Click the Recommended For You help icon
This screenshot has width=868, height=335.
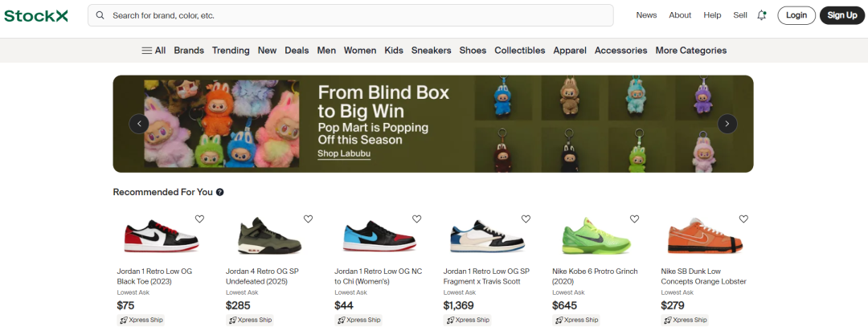219,192
